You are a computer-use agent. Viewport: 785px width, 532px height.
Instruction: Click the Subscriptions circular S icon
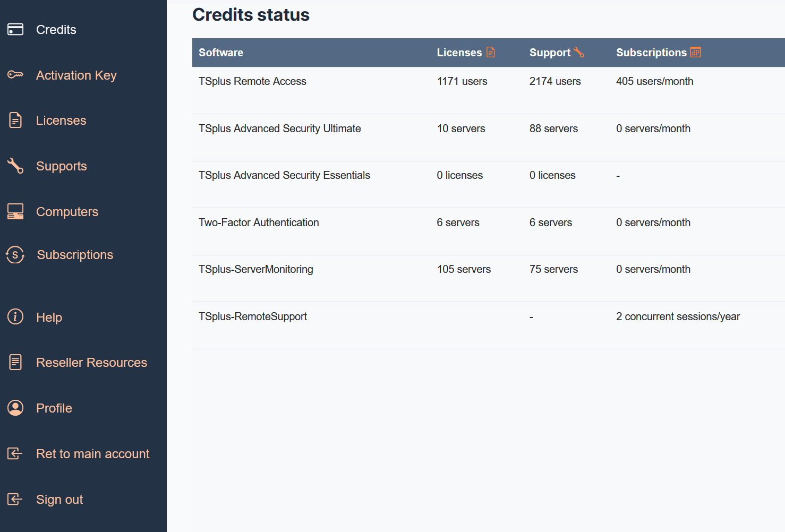coord(15,255)
